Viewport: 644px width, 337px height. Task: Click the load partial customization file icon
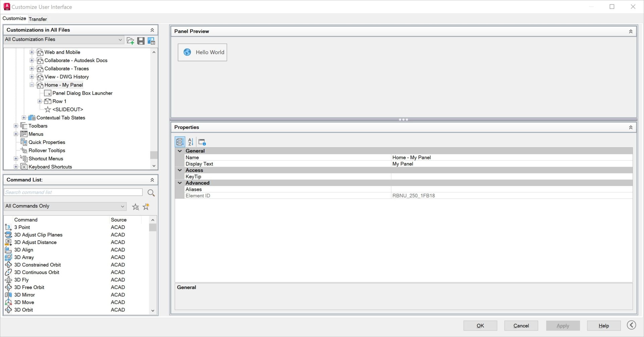(x=130, y=41)
